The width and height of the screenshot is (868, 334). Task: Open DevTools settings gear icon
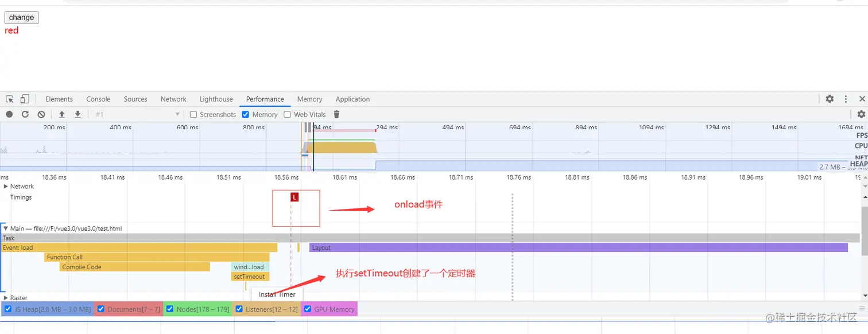click(830, 99)
